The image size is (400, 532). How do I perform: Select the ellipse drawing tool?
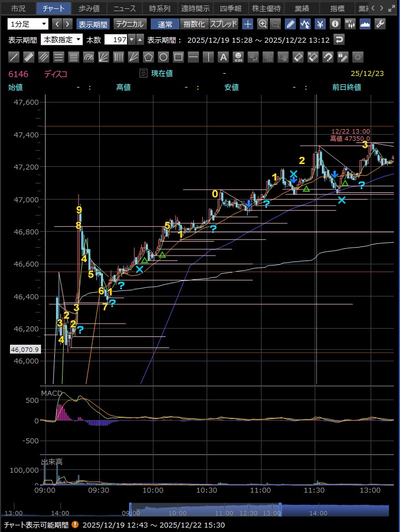[163, 57]
